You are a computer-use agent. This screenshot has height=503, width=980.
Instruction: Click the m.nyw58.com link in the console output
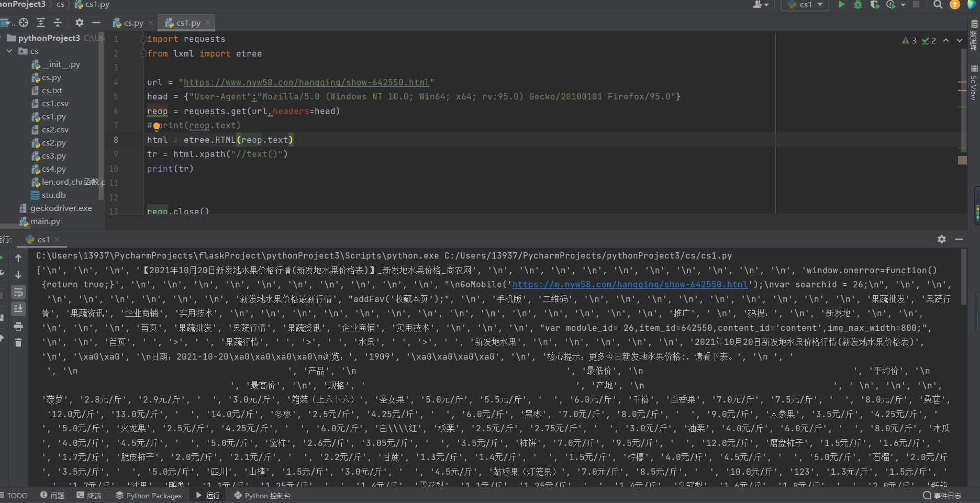coord(630,285)
